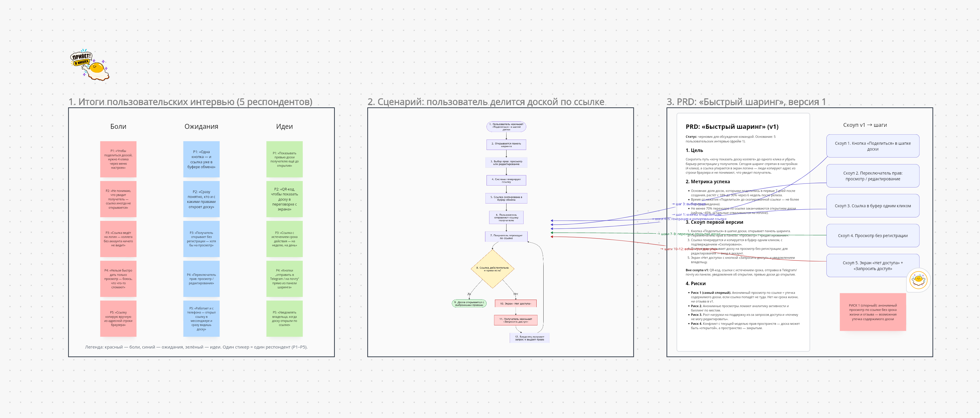Select green sticky «P5: Уведомлять владельца»
The height and width of the screenshot is (418, 980).
click(285, 319)
